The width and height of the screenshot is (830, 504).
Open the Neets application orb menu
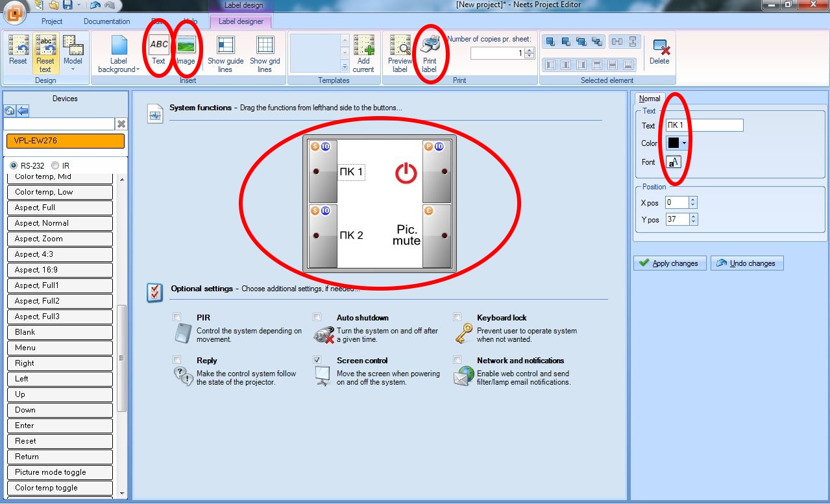(14, 11)
